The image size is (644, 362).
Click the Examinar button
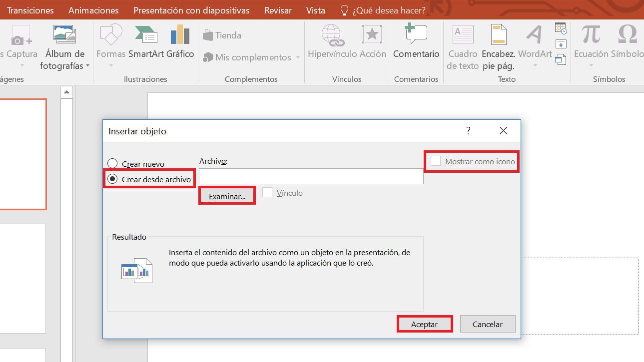pos(226,195)
